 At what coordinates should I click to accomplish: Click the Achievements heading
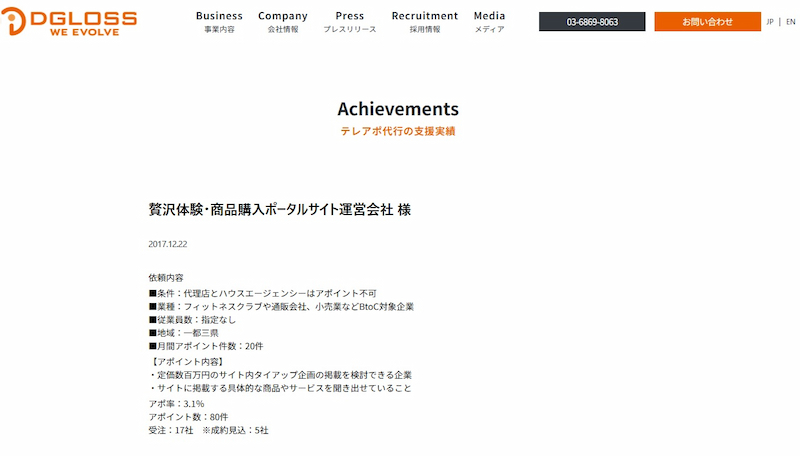pos(398,109)
